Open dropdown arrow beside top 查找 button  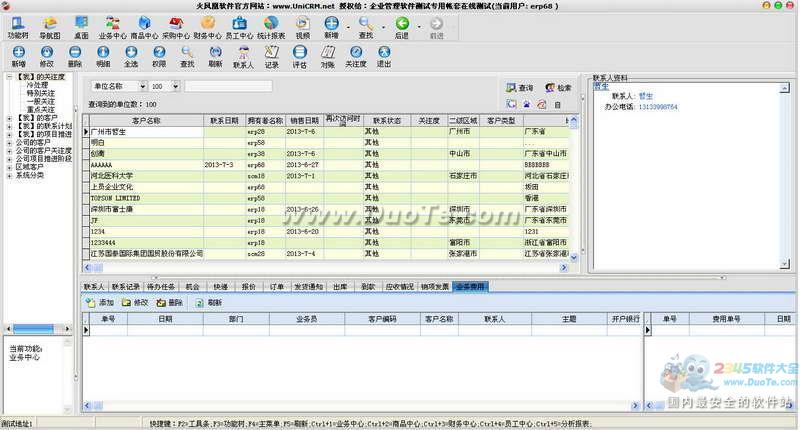[x=384, y=27]
